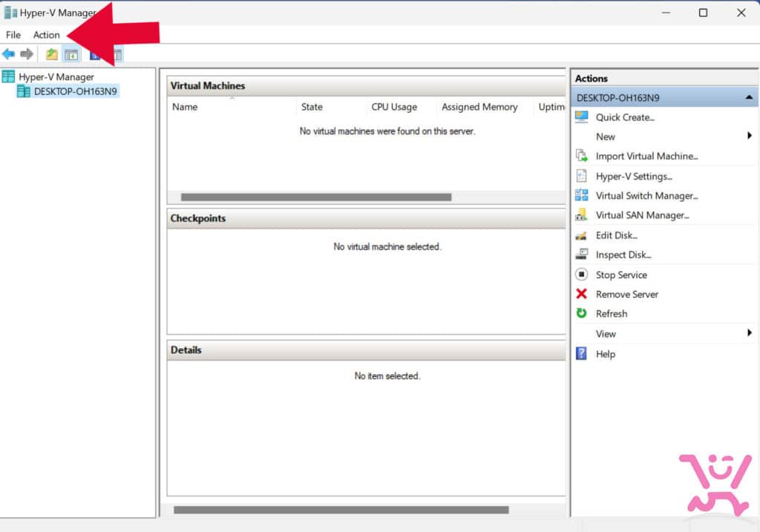Expand the arrow next to View
This screenshot has width=760, height=532.
click(750, 332)
